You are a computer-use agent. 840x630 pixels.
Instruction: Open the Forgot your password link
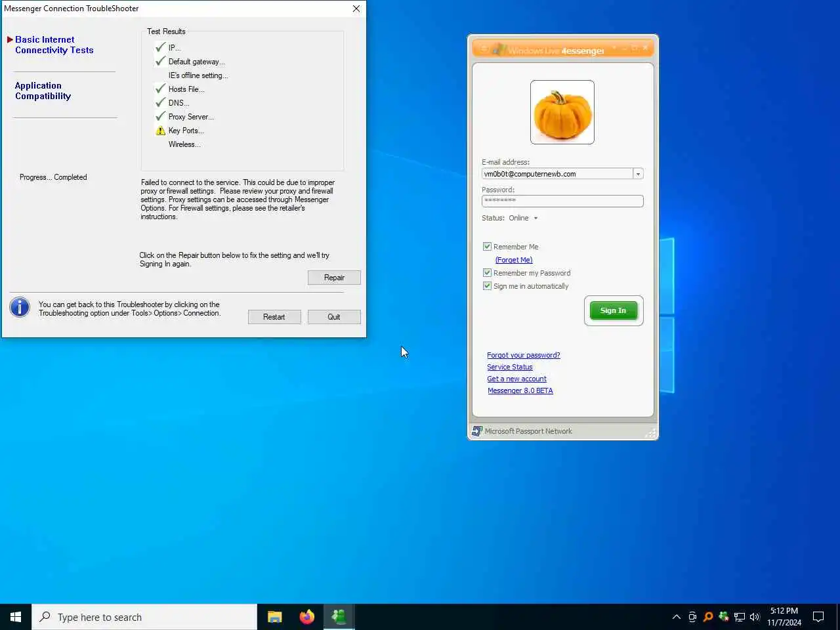coord(523,355)
